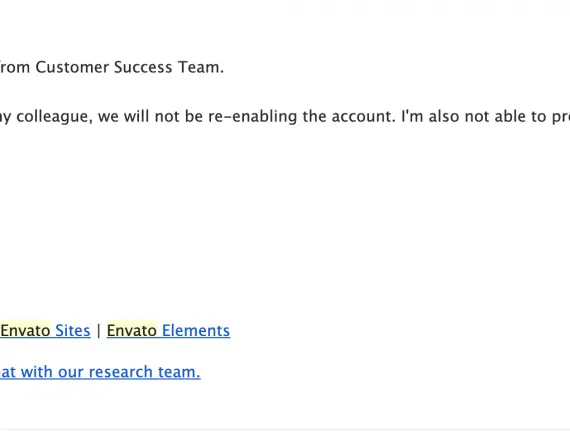Click the words not be
This screenshot has height=432, width=570.
pyautogui.click(x=178, y=116)
